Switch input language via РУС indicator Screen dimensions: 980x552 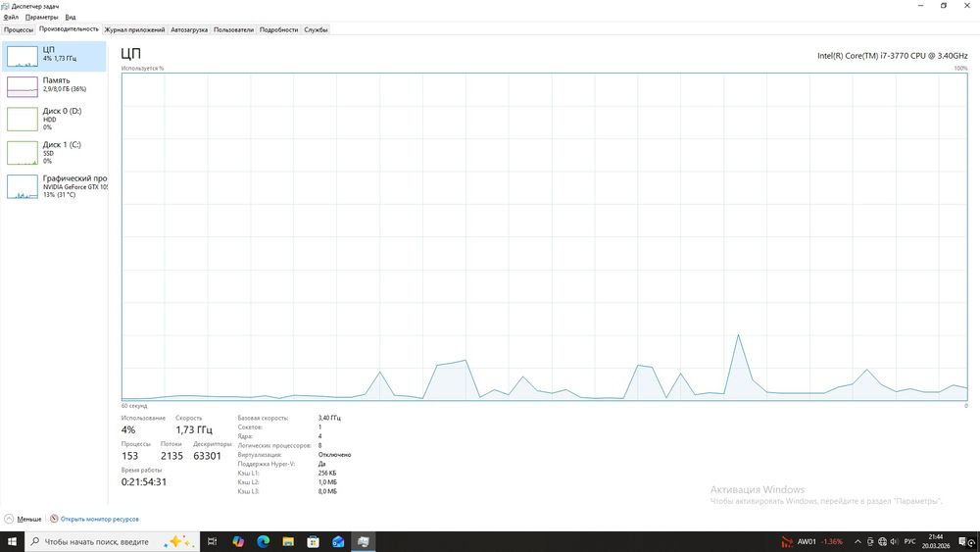click(x=910, y=541)
